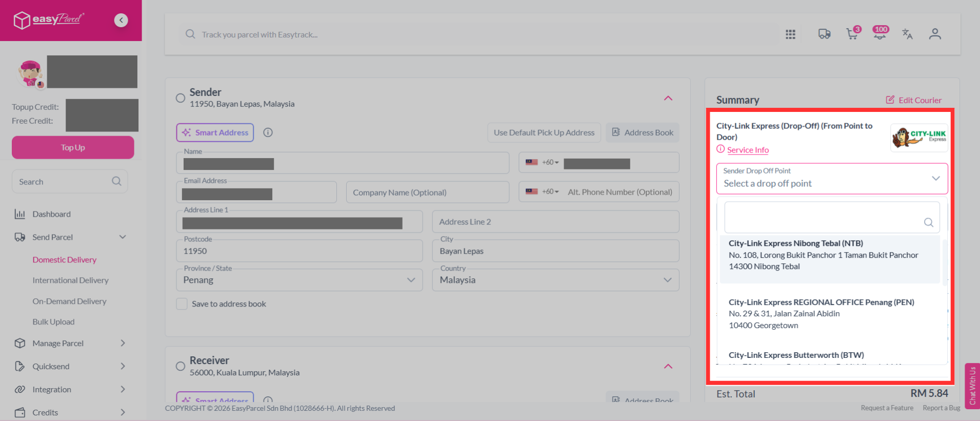The image size is (980, 421).
Task: Open the user account menu
Action: (935, 34)
